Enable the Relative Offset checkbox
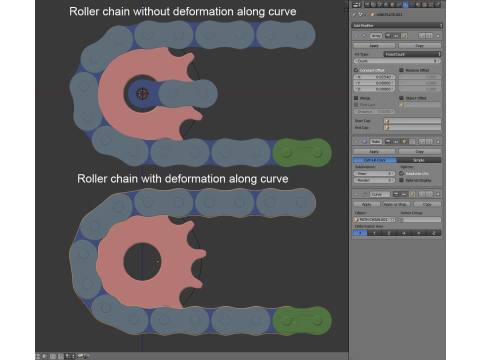 [x=401, y=70]
